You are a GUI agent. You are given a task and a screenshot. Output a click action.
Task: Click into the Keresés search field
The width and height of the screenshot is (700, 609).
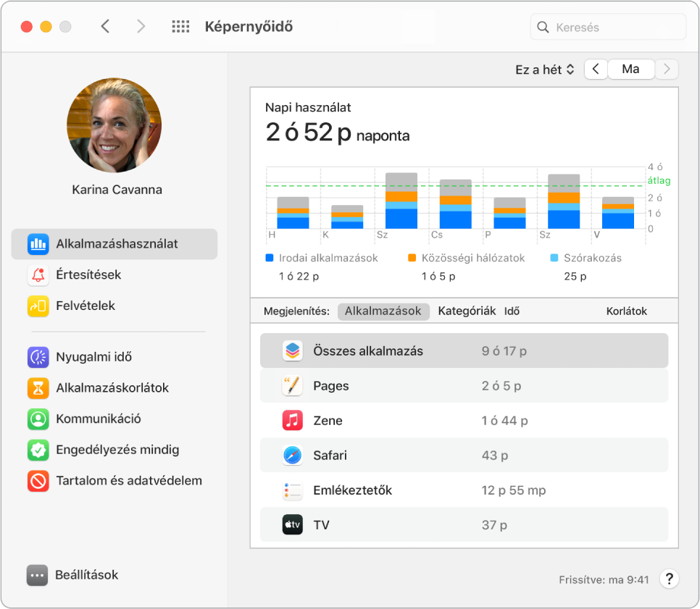pos(608,28)
